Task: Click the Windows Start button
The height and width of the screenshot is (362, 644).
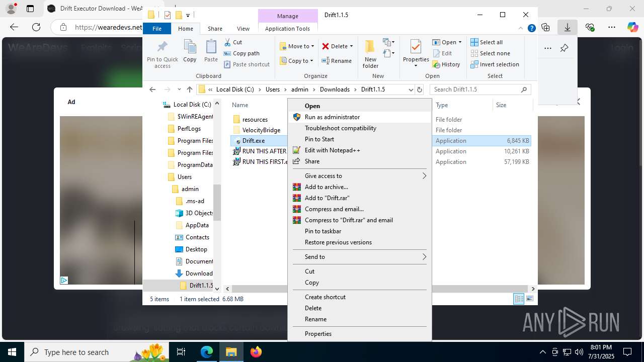Action: (12, 352)
